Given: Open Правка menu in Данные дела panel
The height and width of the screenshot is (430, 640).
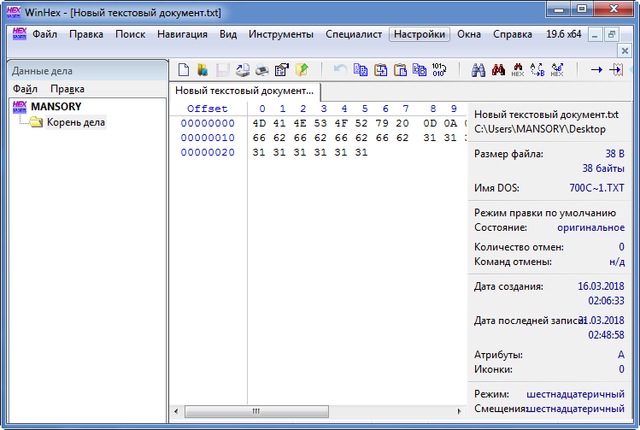Looking at the screenshot, I should [67, 89].
